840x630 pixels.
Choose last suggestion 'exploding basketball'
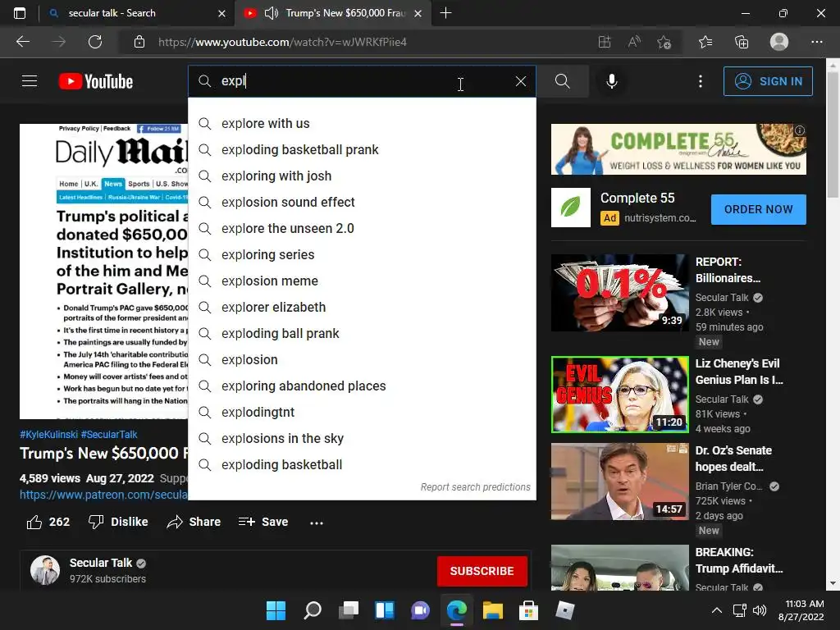tap(362, 464)
